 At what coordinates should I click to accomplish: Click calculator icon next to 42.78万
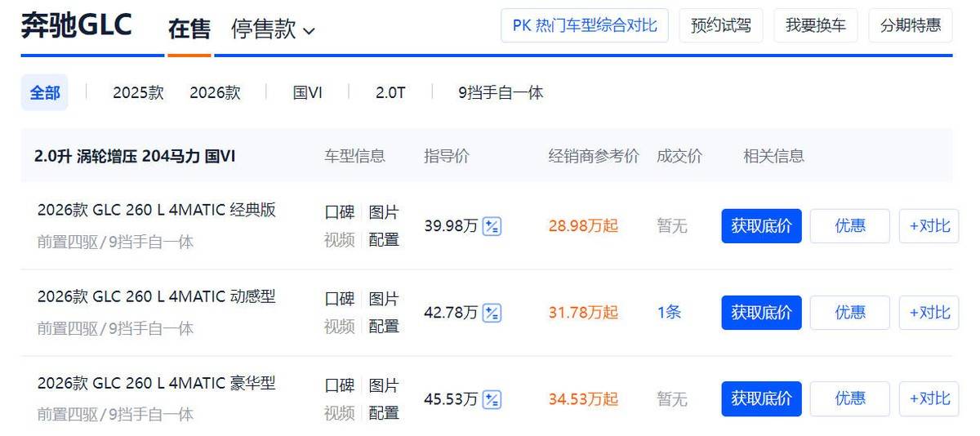(492, 313)
